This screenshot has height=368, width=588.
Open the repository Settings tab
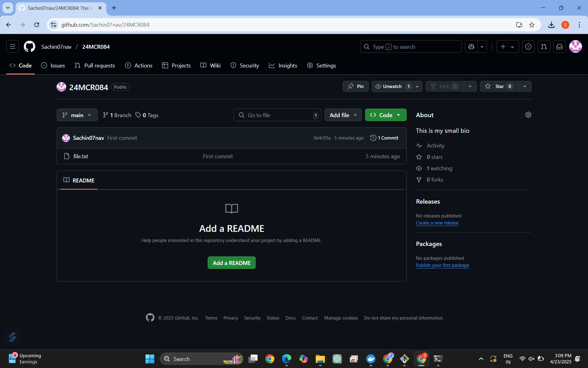322,65
